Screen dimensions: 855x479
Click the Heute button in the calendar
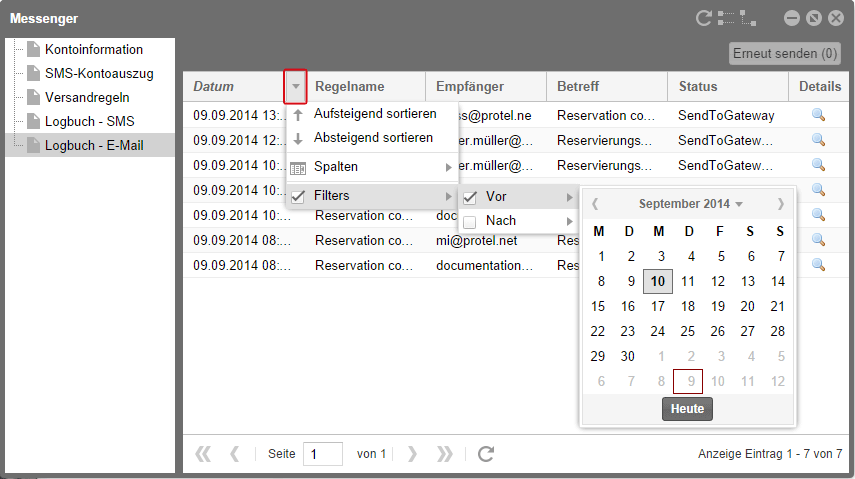pos(687,409)
